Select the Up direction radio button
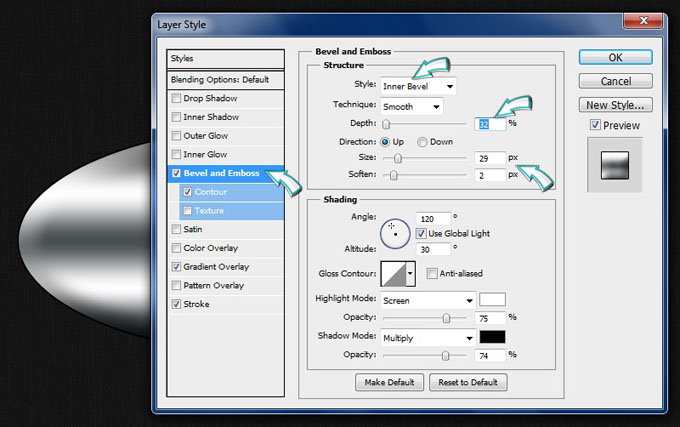The width and height of the screenshot is (680, 427). pos(385,142)
